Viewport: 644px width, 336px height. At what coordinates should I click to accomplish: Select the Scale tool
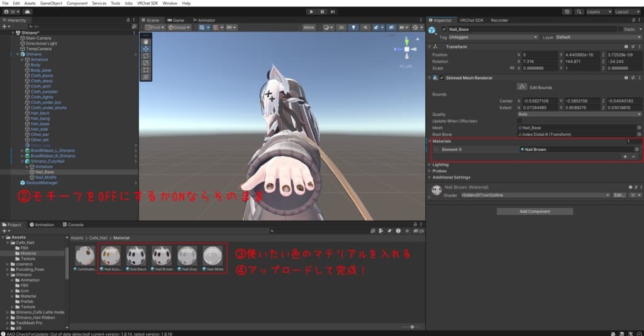tap(146, 63)
